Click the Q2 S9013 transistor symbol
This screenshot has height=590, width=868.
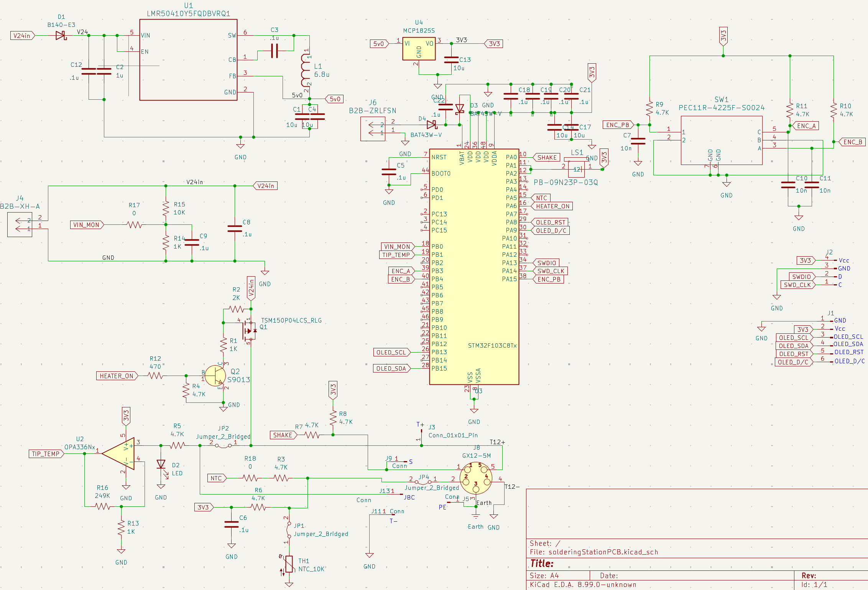pyautogui.click(x=215, y=376)
